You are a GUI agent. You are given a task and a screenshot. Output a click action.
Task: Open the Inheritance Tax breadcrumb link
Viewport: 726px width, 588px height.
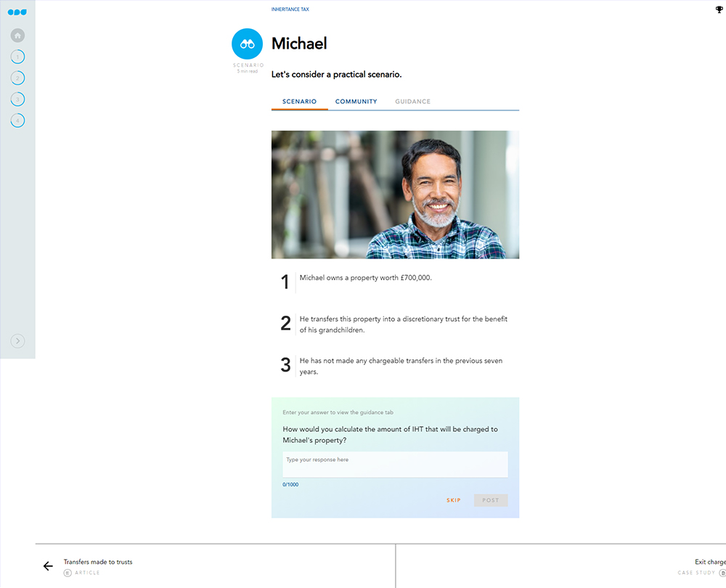tap(290, 9)
